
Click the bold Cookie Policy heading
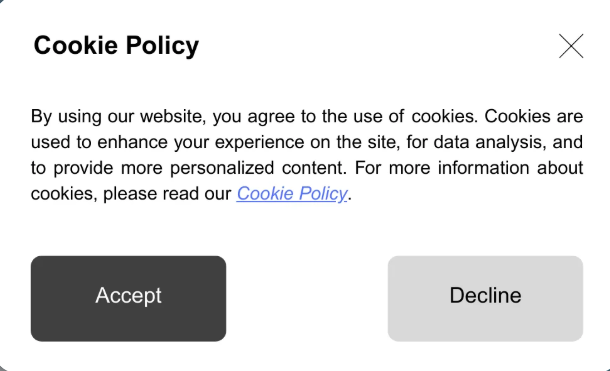116,46
